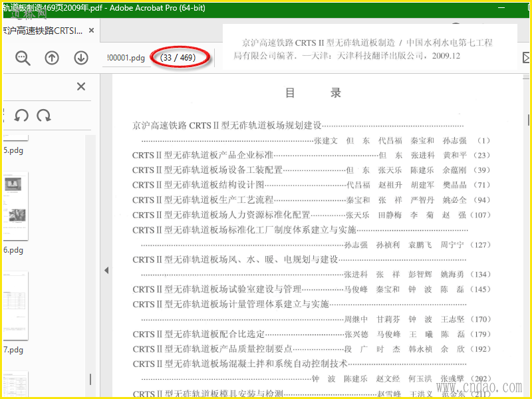Close the thumbnails side panel

point(81,86)
